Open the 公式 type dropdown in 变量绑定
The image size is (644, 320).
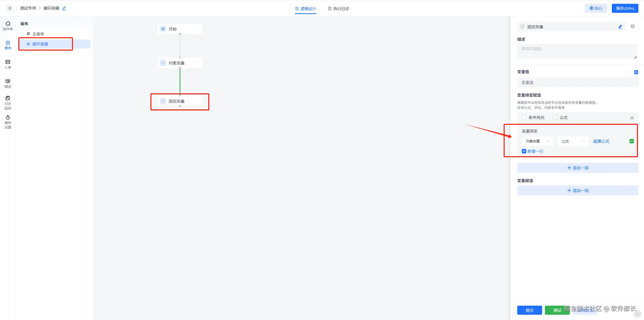click(573, 141)
